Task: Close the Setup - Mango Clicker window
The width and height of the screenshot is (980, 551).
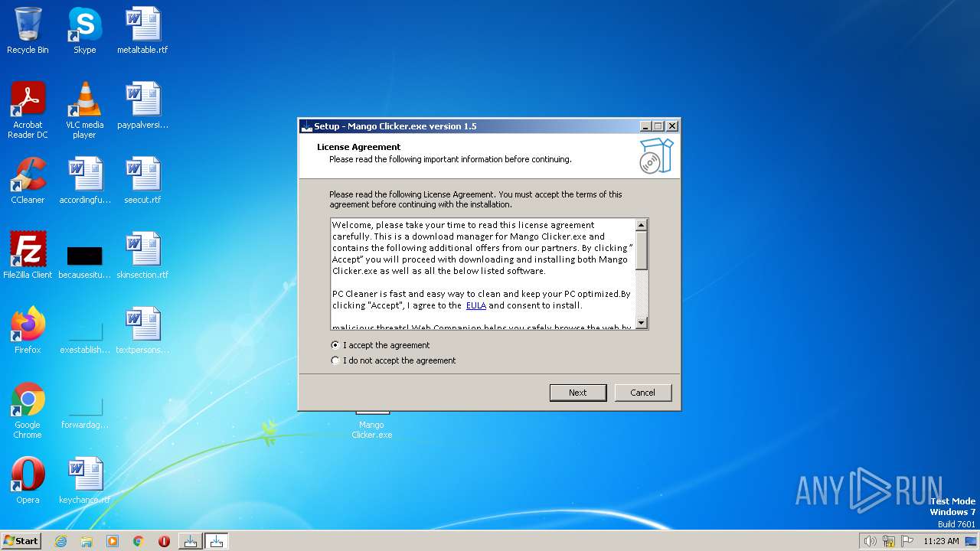Action: tap(672, 126)
